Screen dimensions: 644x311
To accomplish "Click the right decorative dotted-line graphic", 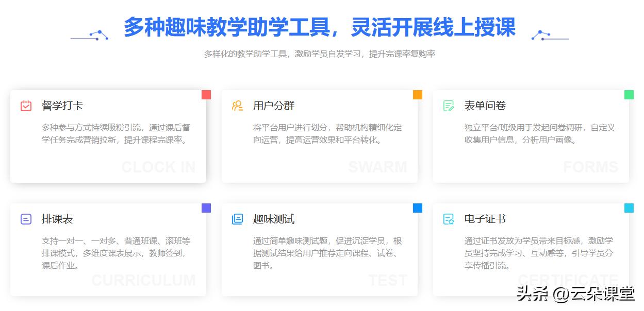I will (549, 36).
